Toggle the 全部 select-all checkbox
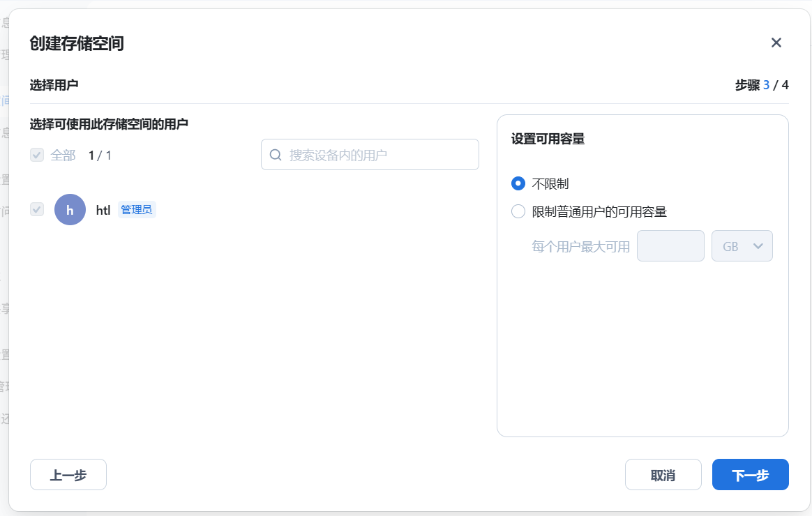 tap(37, 155)
